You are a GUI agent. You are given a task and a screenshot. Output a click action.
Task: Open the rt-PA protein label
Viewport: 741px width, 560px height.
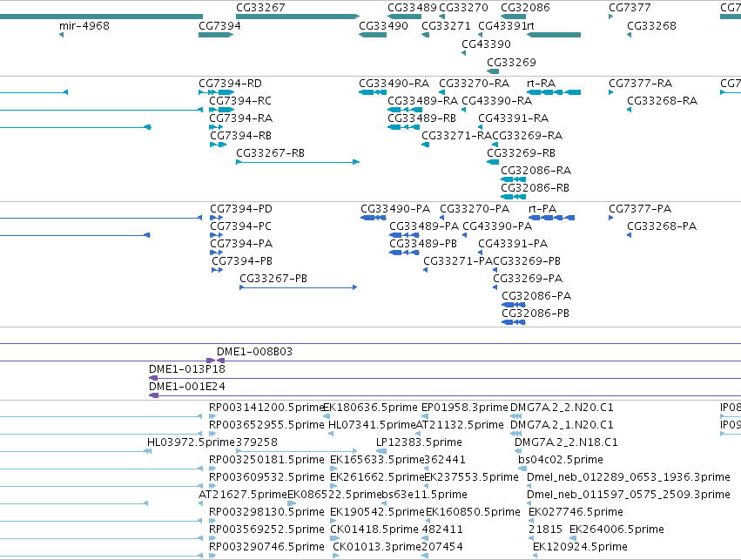(542, 209)
